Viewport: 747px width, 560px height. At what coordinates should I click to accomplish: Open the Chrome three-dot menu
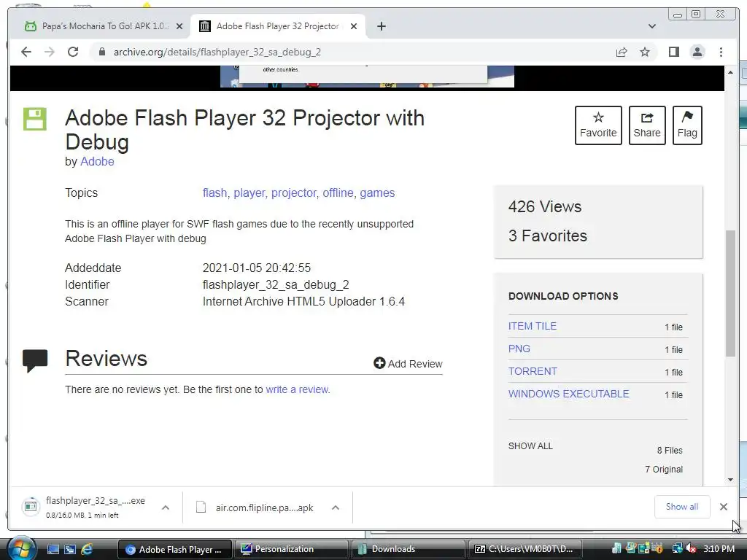pyautogui.click(x=721, y=52)
